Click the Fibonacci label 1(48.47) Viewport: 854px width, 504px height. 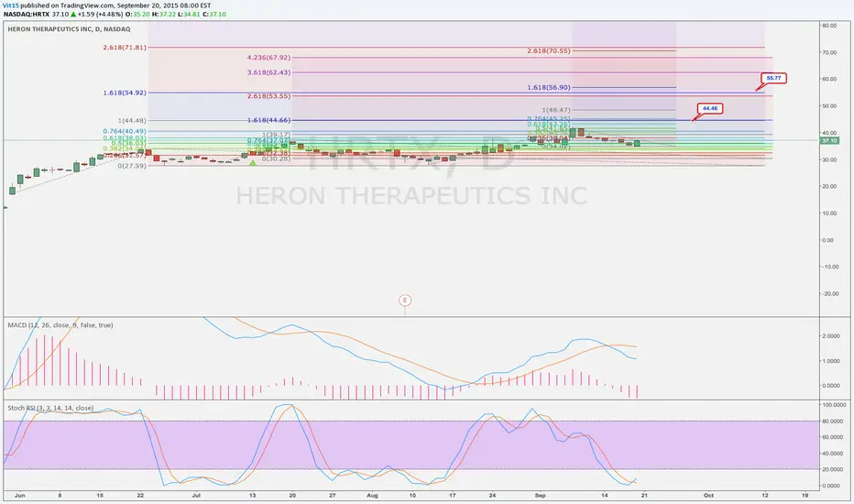click(x=556, y=110)
